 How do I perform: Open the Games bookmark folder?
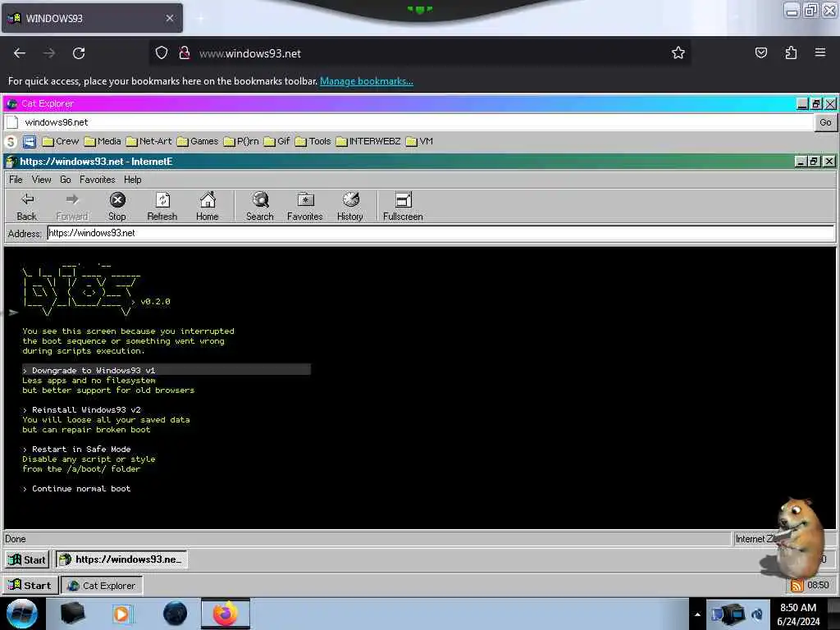click(198, 141)
